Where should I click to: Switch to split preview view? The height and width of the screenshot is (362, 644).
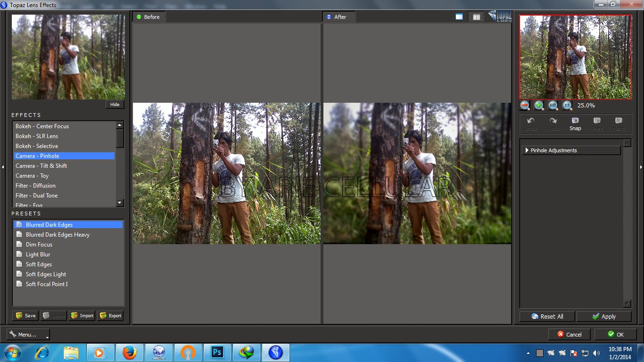click(x=477, y=16)
